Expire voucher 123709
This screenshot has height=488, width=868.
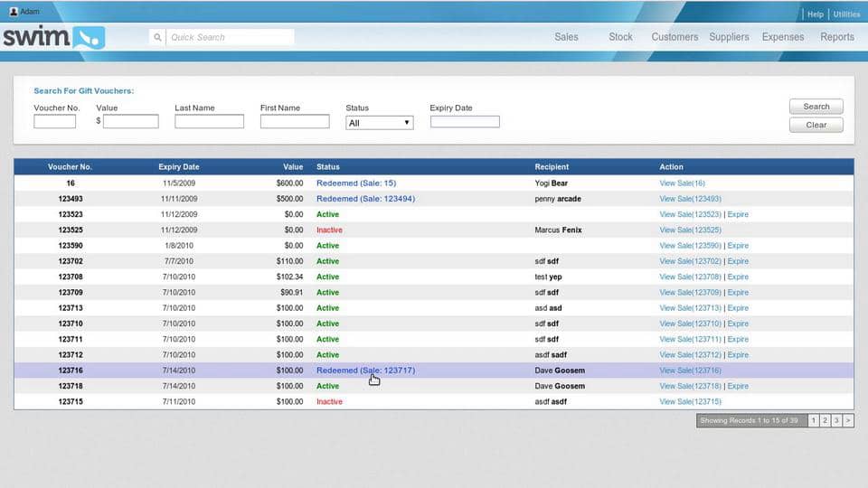click(x=738, y=292)
